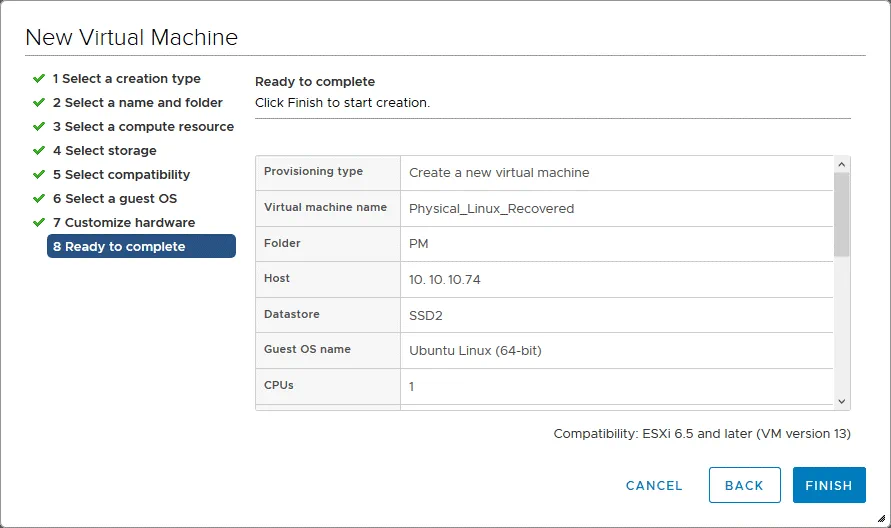Click the dialog resize grip corner
Viewport: 891px width, 528px height.
click(x=881, y=519)
